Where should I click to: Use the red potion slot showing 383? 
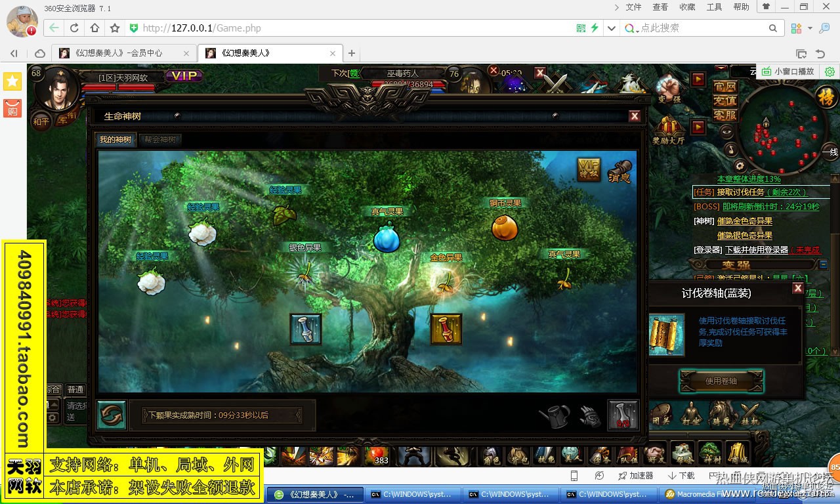click(377, 456)
